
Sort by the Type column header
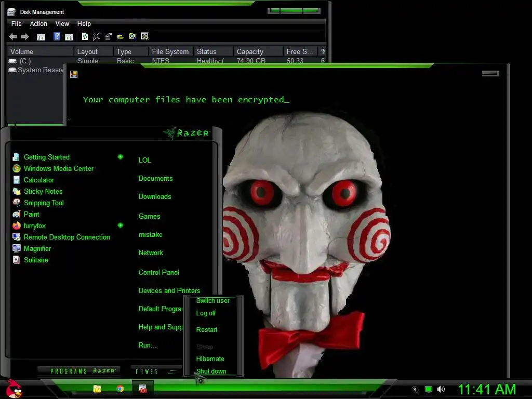(x=131, y=51)
